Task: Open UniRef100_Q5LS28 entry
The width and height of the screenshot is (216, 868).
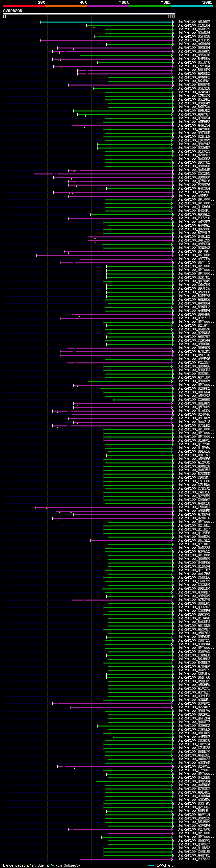Action: [x=194, y=88]
